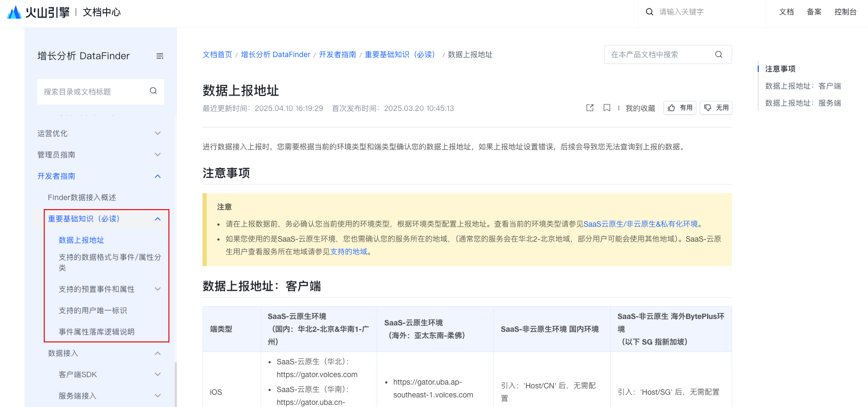Go to 开发者指南 breadcrumb
The width and height of the screenshot is (868, 407).
click(x=337, y=54)
